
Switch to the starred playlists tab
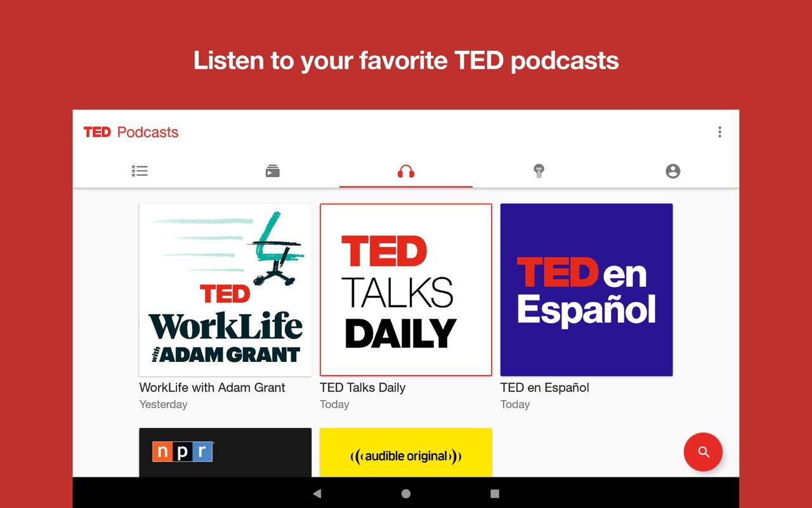tap(140, 171)
